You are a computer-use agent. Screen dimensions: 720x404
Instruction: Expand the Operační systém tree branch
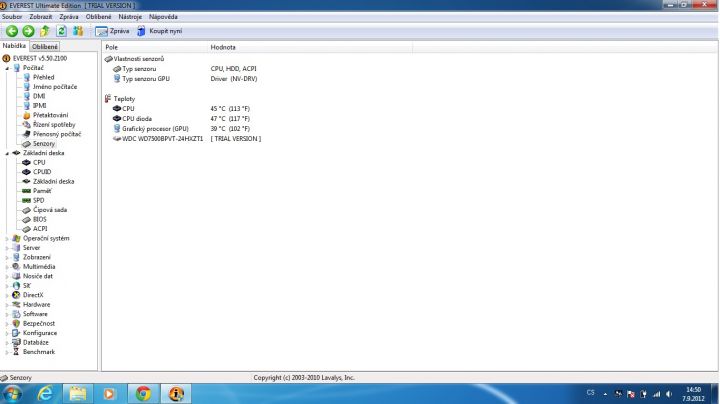pyautogui.click(x=7, y=239)
